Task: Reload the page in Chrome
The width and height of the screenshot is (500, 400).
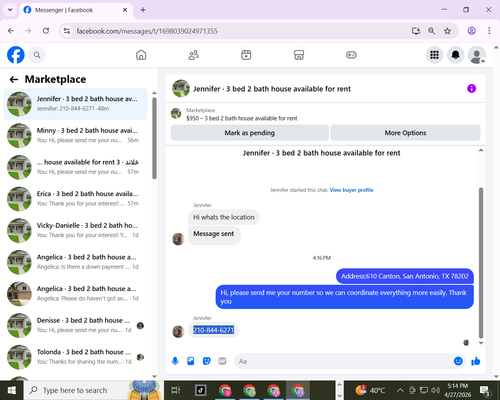Action: coord(46,31)
